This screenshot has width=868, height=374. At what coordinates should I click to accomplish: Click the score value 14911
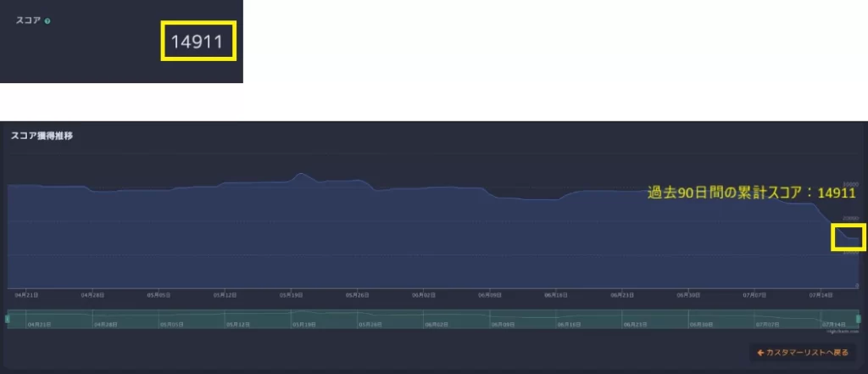198,41
